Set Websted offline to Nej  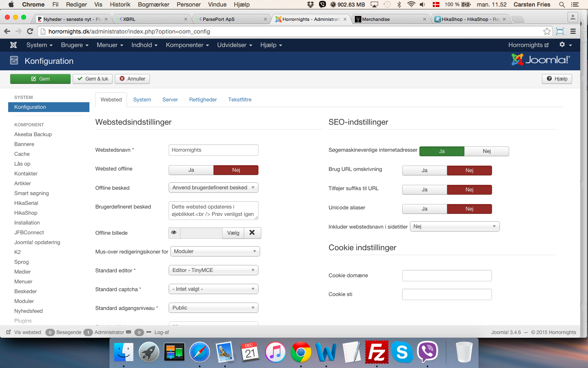click(236, 170)
